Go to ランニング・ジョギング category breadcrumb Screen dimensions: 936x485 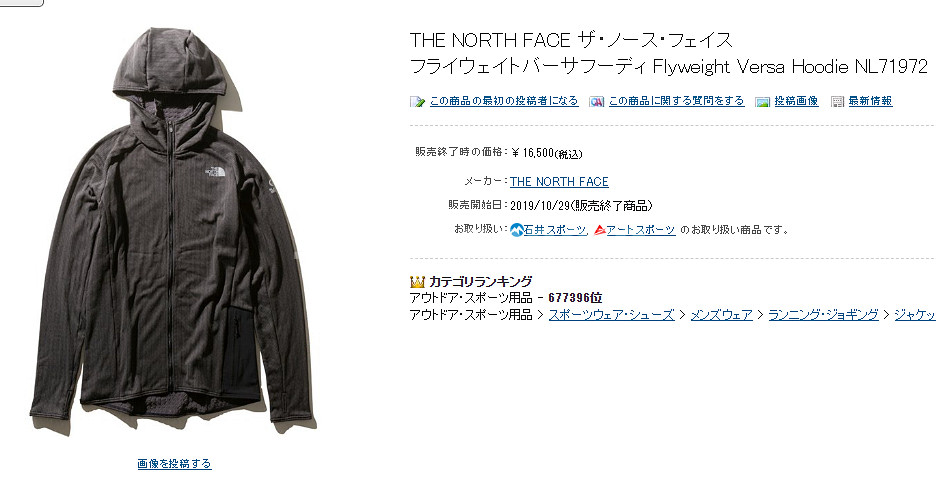pyautogui.click(x=823, y=315)
